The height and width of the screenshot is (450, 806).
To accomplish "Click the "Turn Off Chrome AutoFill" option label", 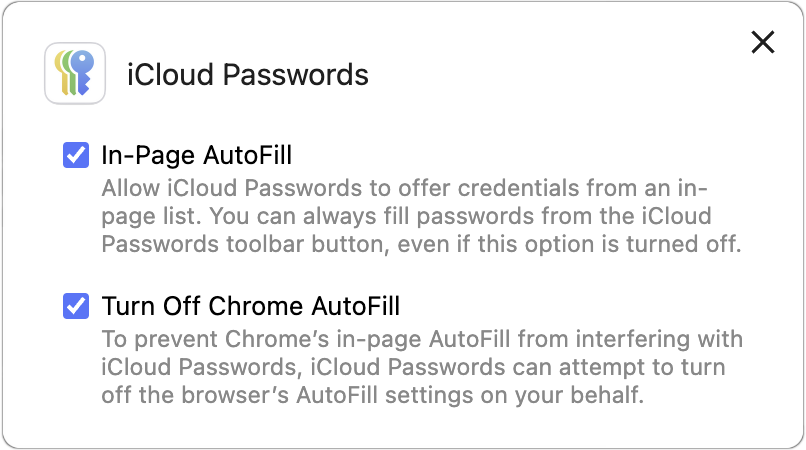I will [250, 305].
